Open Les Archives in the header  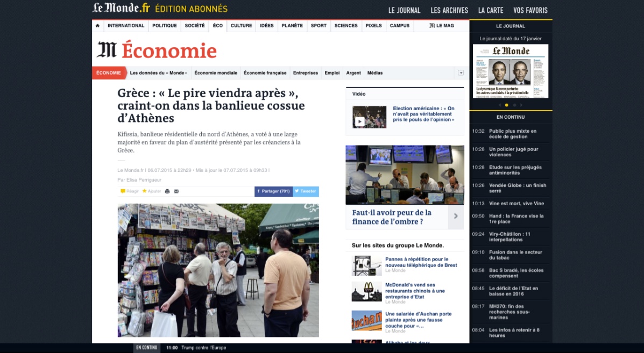[449, 10]
